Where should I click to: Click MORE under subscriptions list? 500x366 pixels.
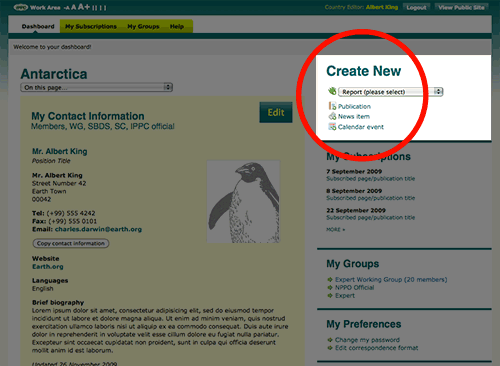(x=335, y=230)
